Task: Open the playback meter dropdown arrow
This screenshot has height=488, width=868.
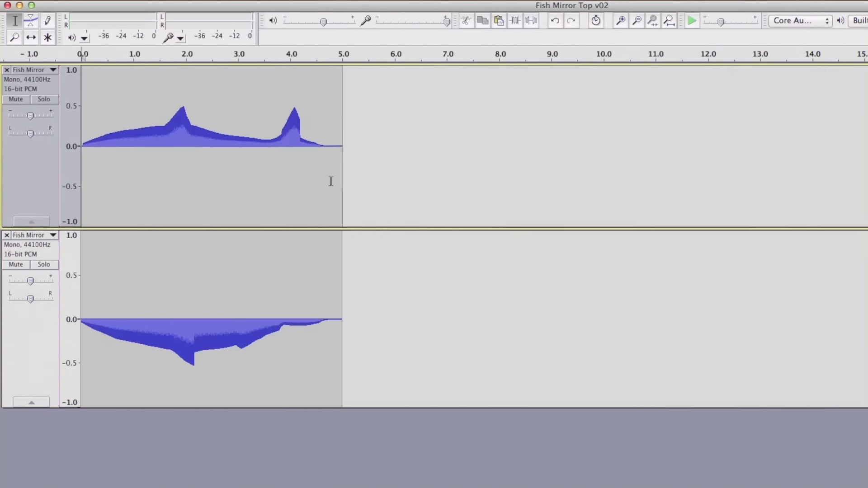Action: point(85,38)
